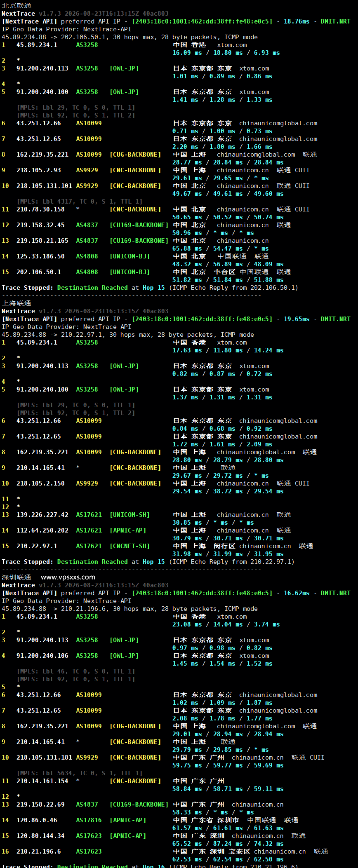Click hop IP address 120.86.0.46

[37, 820]
